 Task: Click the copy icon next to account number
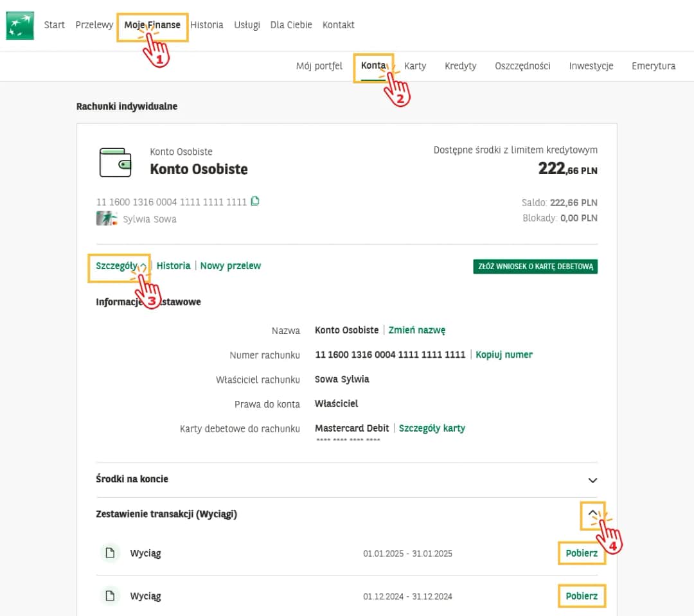(254, 201)
